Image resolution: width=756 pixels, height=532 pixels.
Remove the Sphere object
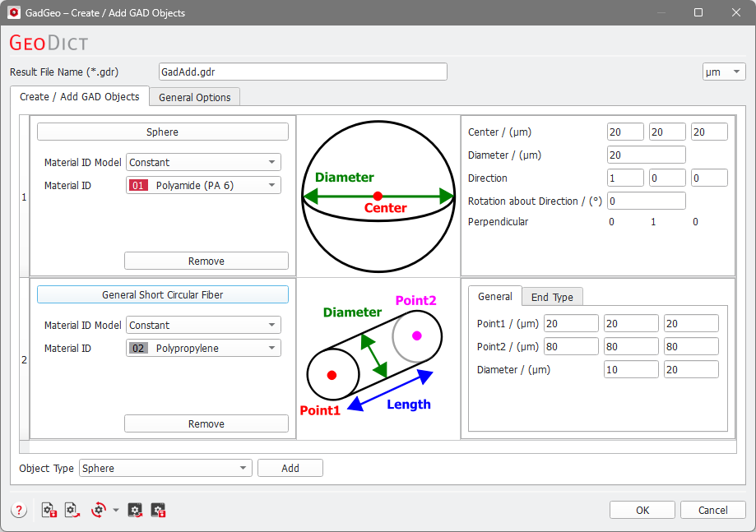206,261
